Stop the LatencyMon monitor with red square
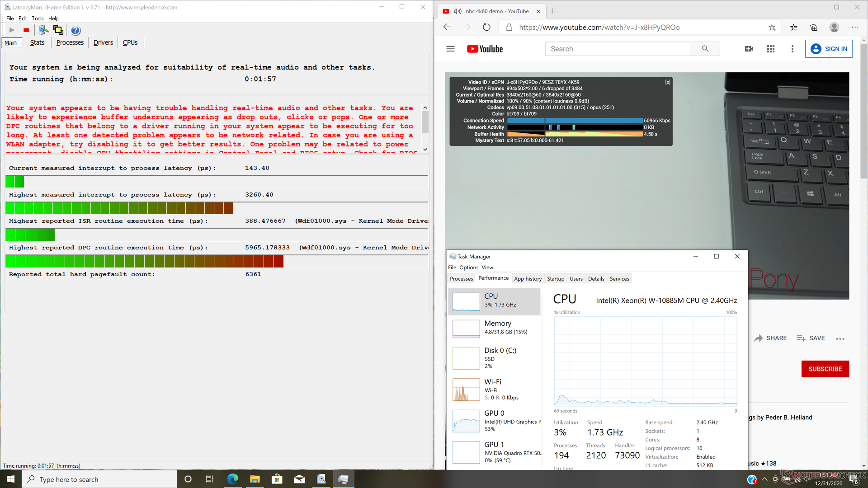 26,30
